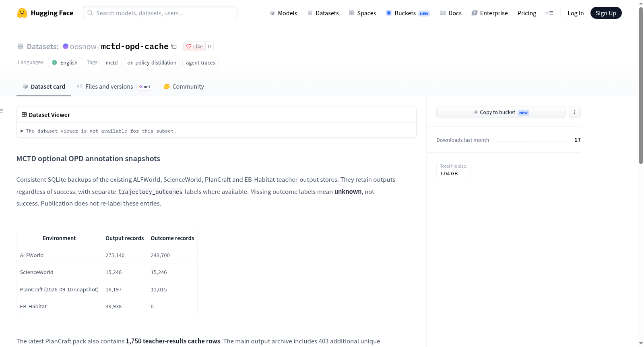This screenshot has width=644, height=347.
Task: Click the Output records column header
Action: click(x=125, y=238)
